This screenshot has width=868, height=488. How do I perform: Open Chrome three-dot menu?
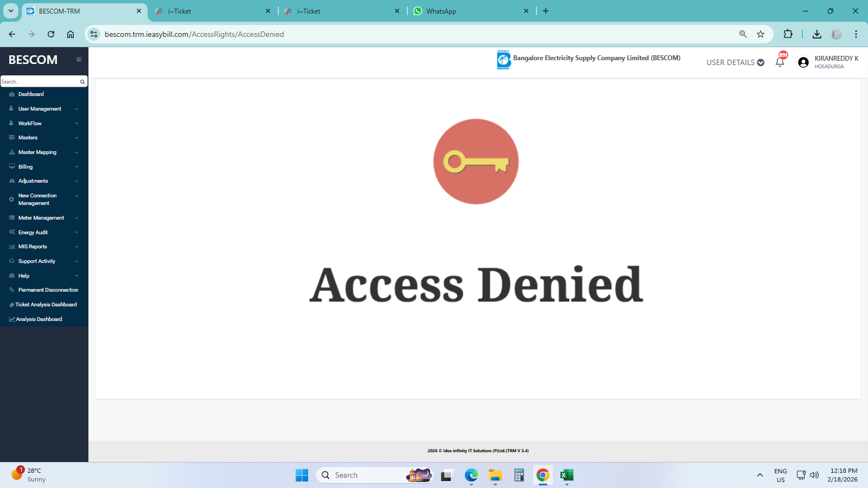(x=856, y=34)
